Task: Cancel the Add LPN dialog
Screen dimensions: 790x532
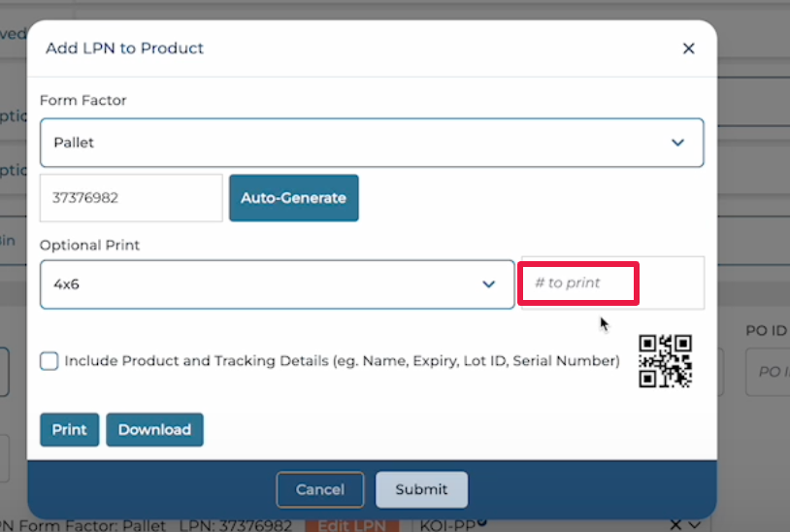Action: pos(320,489)
